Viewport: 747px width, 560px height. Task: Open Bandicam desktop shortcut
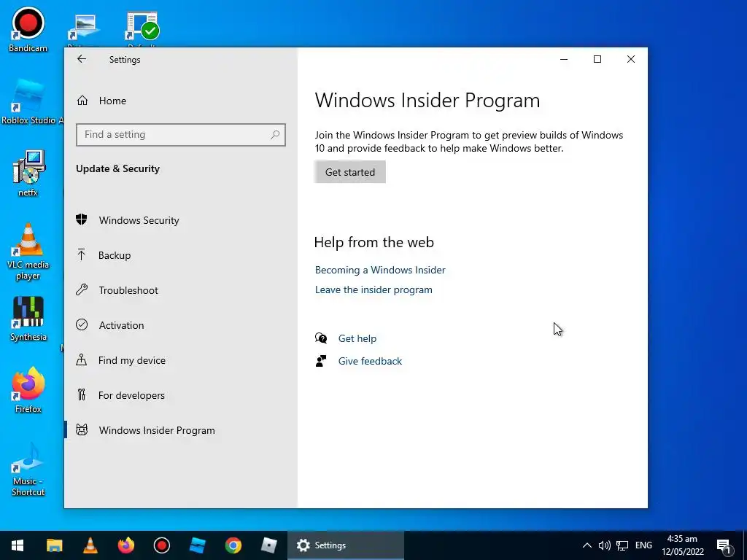pyautogui.click(x=28, y=30)
